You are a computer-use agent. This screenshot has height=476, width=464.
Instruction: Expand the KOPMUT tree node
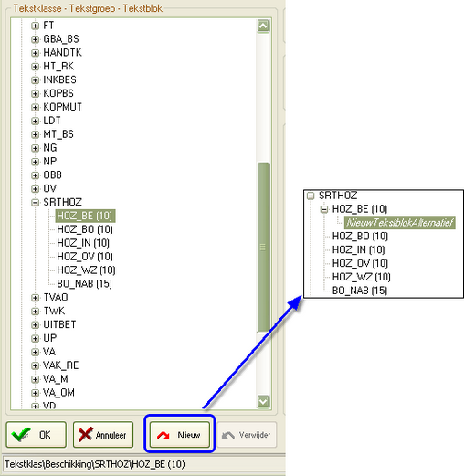click(x=35, y=107)
